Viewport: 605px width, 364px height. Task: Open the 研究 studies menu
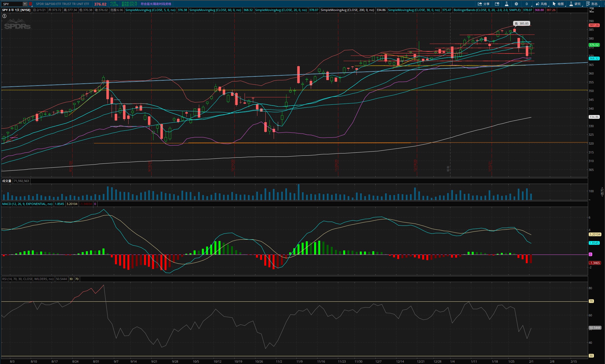(575, 4)
